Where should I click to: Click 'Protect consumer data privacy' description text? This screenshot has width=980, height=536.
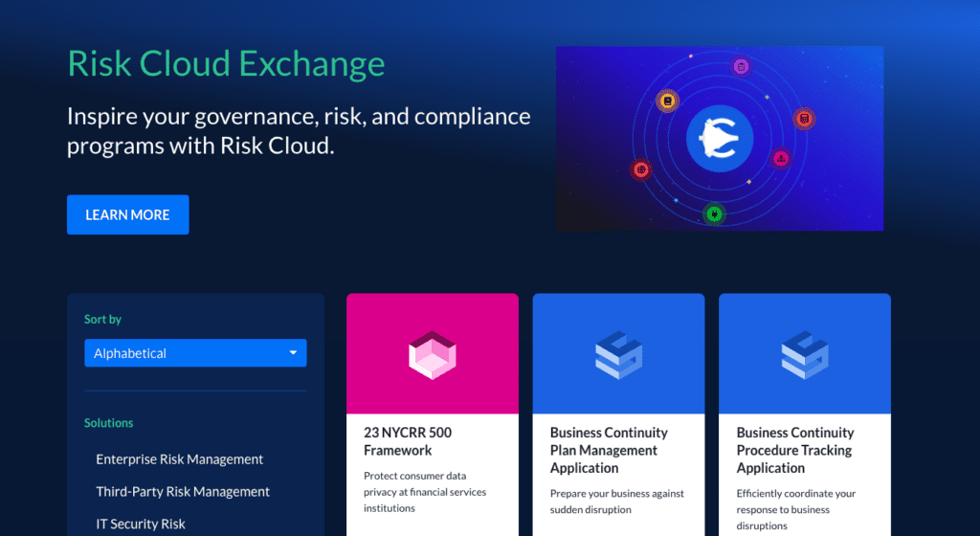point(425,492)
